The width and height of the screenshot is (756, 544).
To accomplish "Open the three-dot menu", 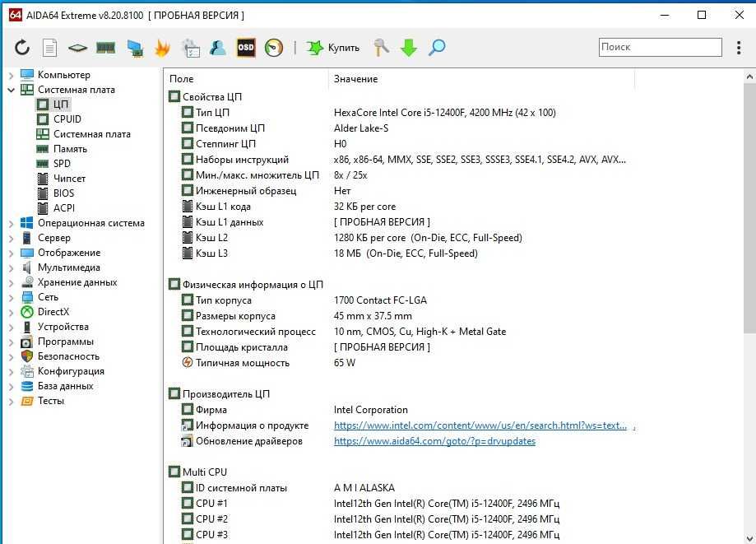I will tap(739, 47).
